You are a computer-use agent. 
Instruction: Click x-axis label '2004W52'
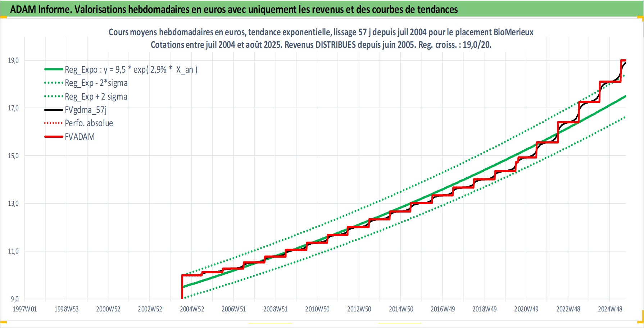[x=192, y=309]
